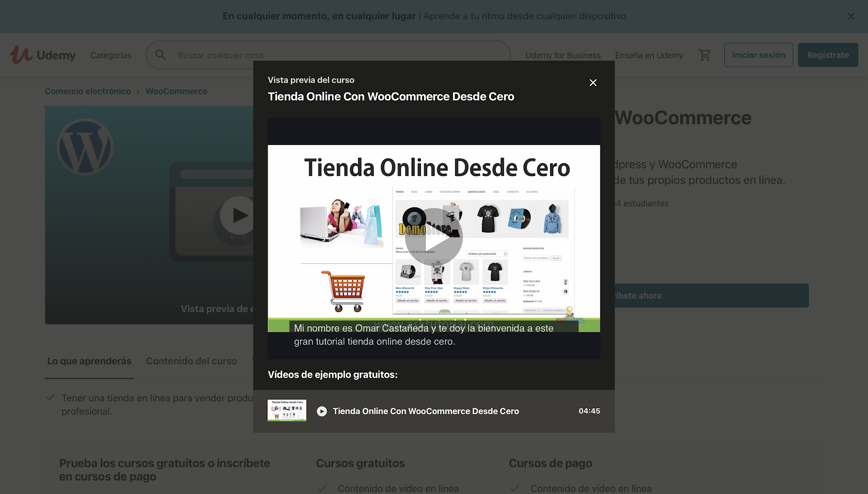Click the WooCommerce course heading behind modal
Viewport: 868px width, 494px height.
[684, 118]
